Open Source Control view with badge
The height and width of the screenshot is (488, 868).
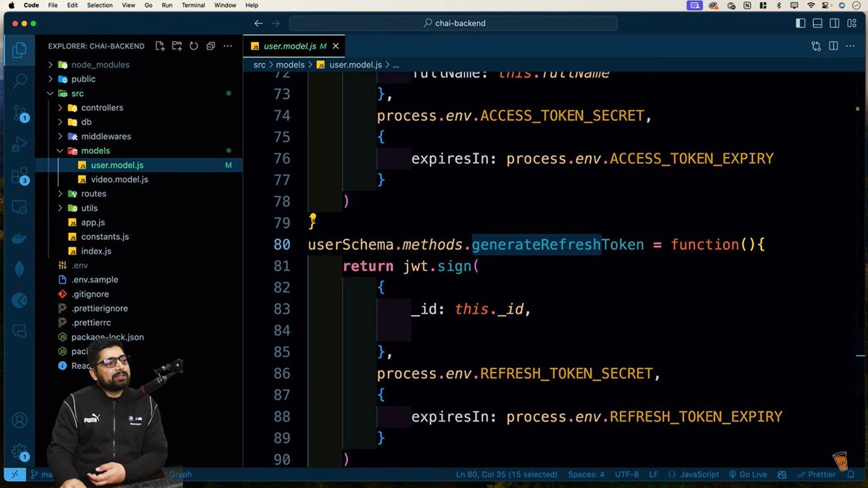(20, 113)
